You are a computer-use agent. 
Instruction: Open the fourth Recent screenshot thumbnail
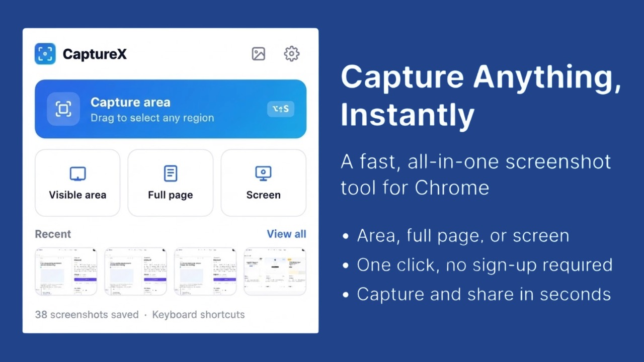[275, 271]
